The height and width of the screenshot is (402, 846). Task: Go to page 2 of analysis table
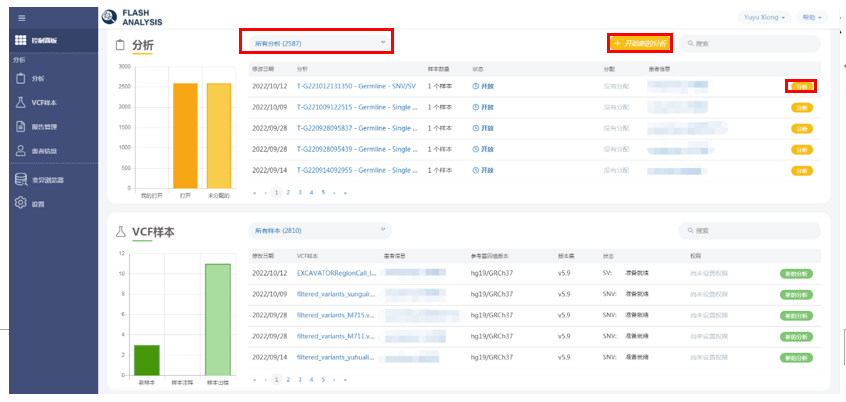pyautogui.click(x=289, y=192)
